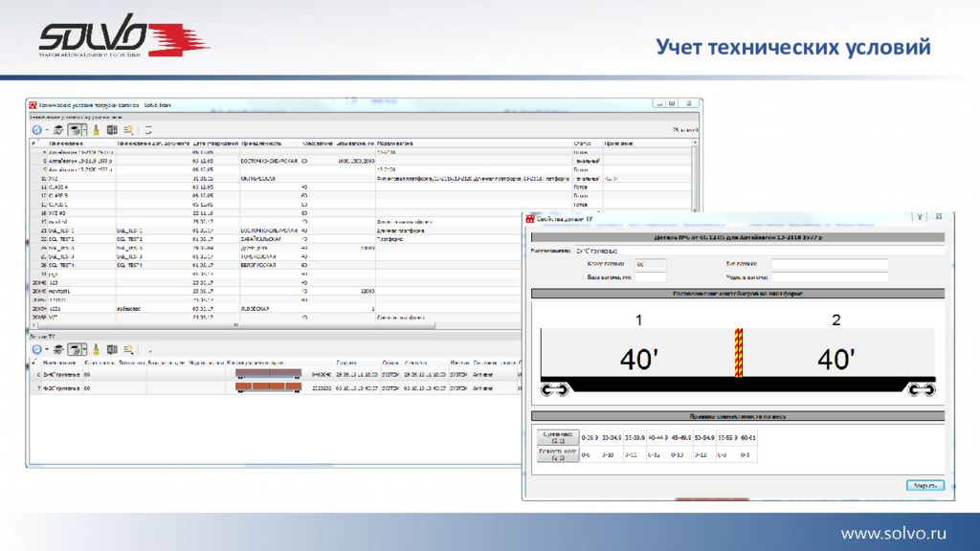This screenshot has height=551, width=980.
Task: Click the wagon thumbnail in the 4x20' row
Action: 269,388
